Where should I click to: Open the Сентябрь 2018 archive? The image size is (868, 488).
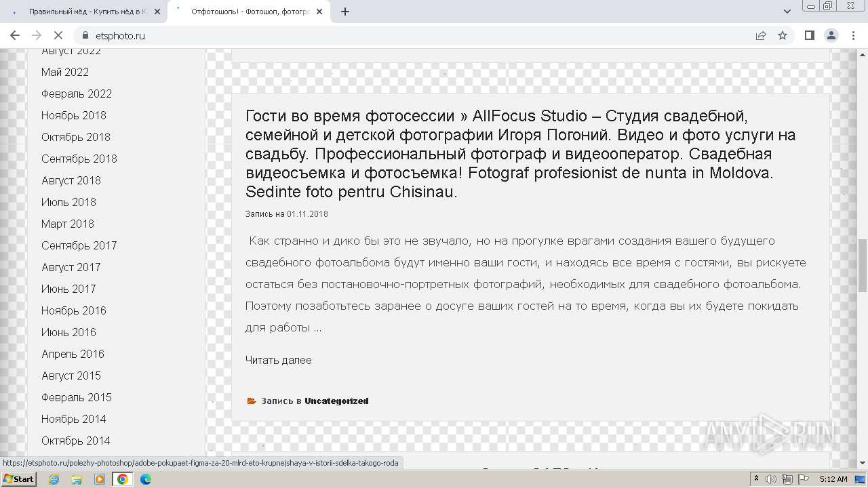[x=79, y=159]
